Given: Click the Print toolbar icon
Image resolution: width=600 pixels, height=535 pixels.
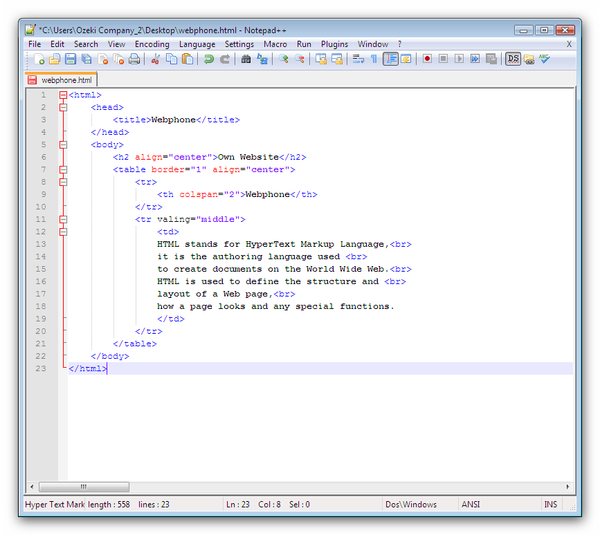Looking at the screenshot, I should (134, 60).
